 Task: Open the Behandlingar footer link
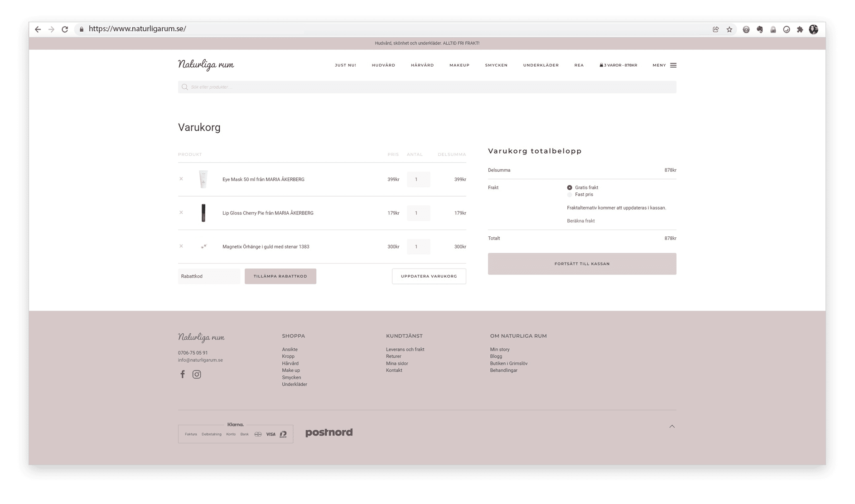point(504,370)
